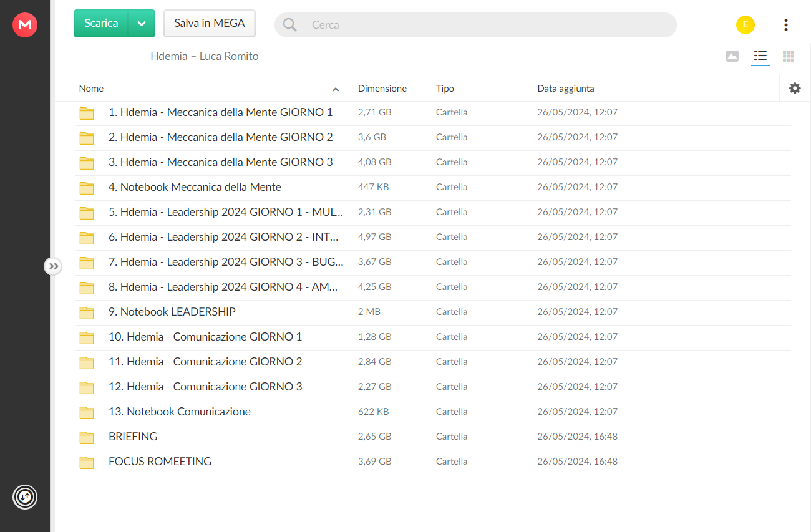Toggle sort order arrow on Nome column
Image resolution: width=811 pixels, height=532 pixels.
coord(336,89)
